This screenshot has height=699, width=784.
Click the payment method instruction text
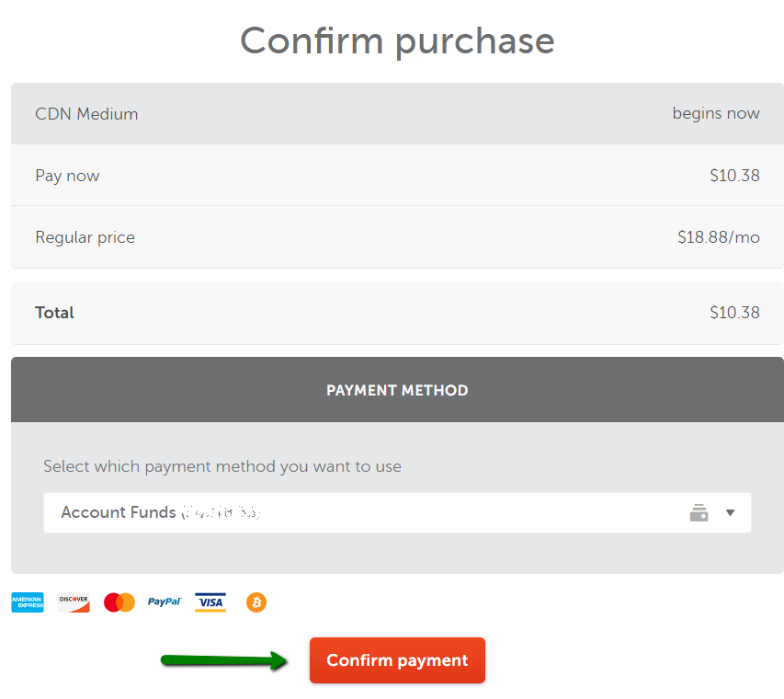click(222, 466)
